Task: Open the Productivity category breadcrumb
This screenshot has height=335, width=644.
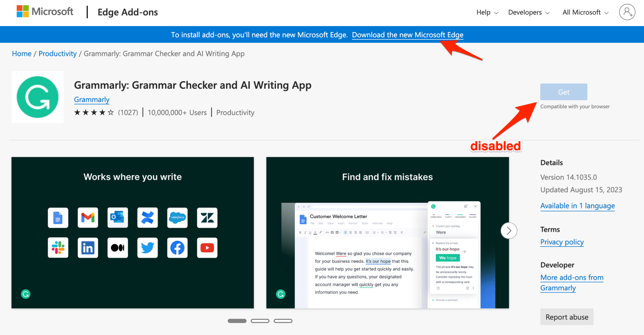Action: (x=57, y=53)
